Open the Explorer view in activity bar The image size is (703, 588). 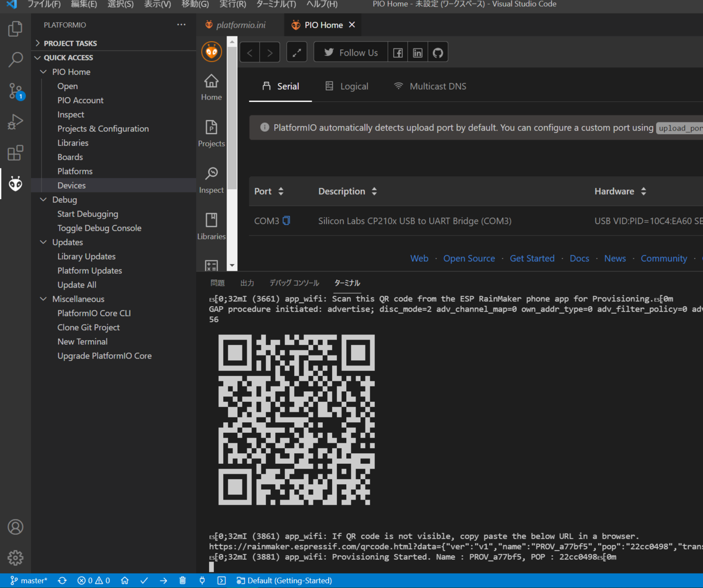[15, 29]
